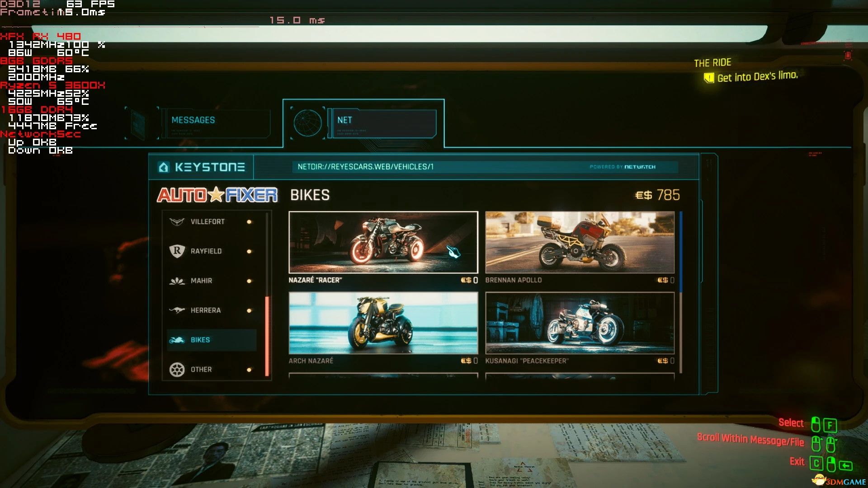The width and height of the screenshot is (868, 488).
Task: Click the Rayfield shield logo icon
Action: (177, 251)
